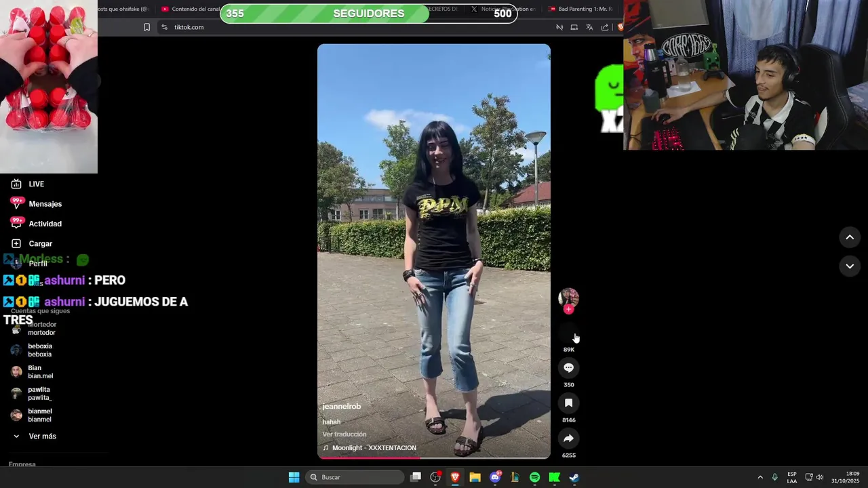Follow creator with the red plus badge
The image size is (868, 488).
[568, 309]
